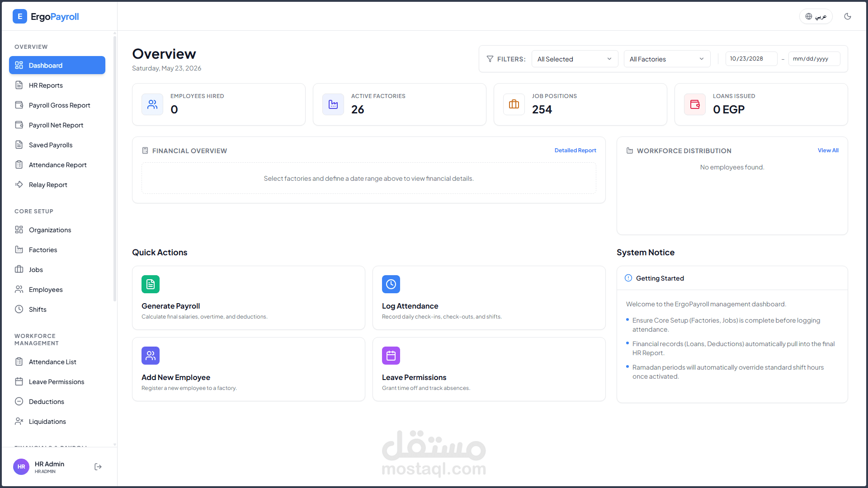Click the Employees sidebar icon
The width and height of the screenshot is (868, 488).
[19, 289]
